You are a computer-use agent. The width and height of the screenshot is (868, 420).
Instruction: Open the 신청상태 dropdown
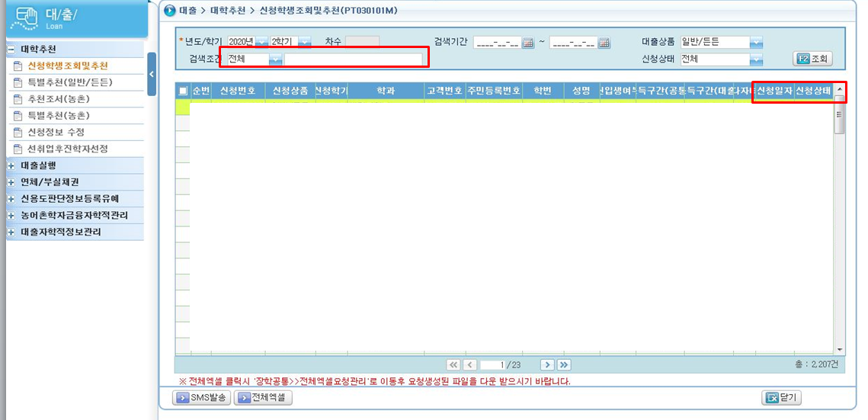[755, 59]
